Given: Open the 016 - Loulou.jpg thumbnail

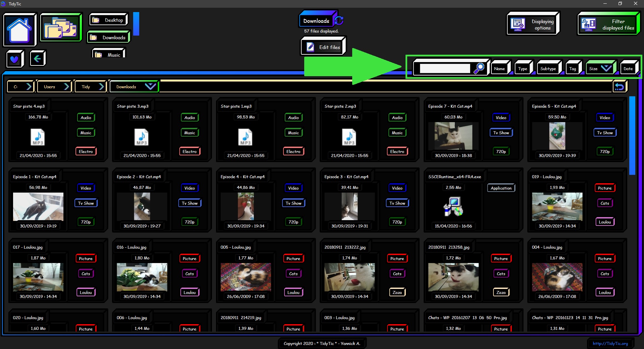Looking at the screenshot, I should pos(142,277).
